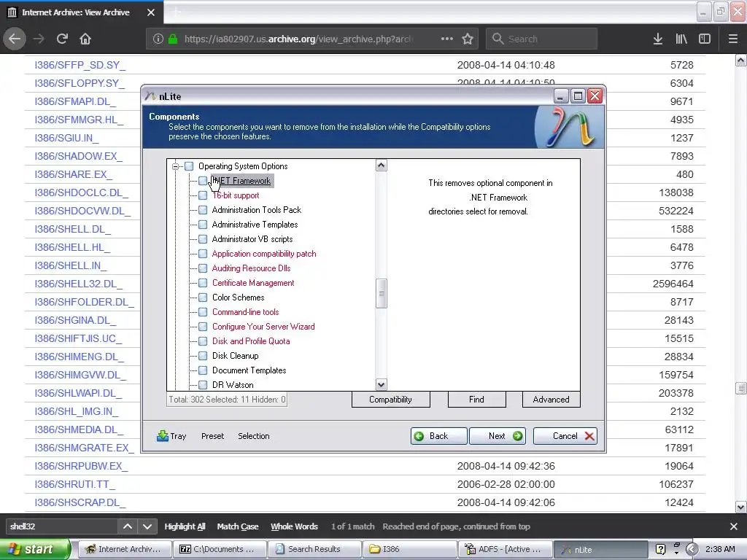Switch to Search Results taskbar window

point(314,549)
